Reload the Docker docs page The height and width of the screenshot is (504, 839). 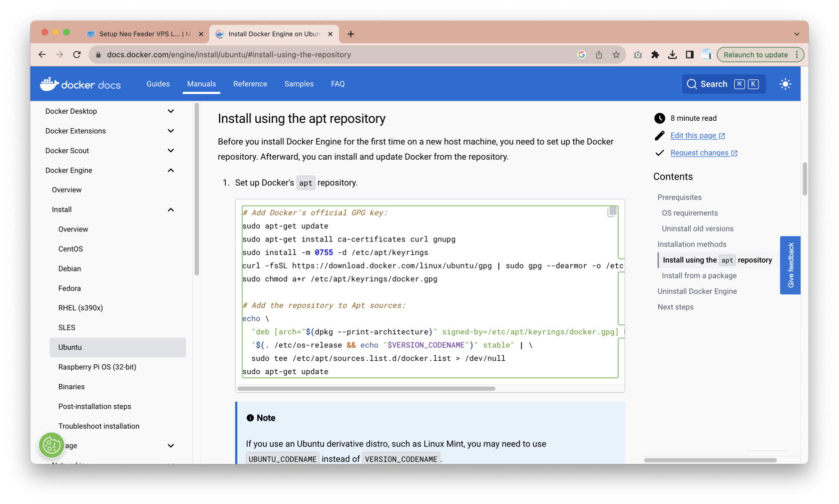click(x=77, y=55)
